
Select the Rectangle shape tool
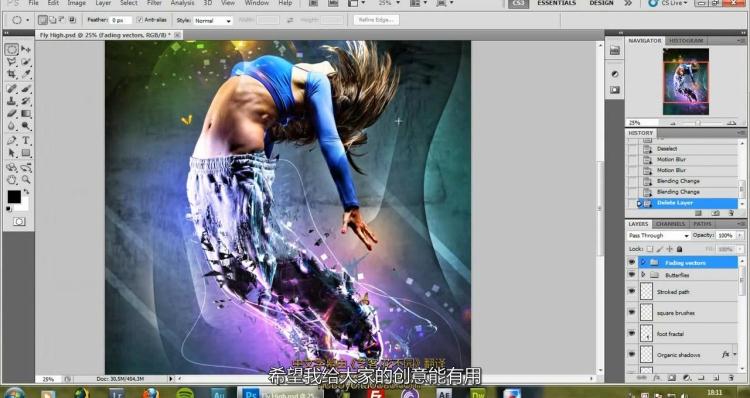[x=26, y=153]
